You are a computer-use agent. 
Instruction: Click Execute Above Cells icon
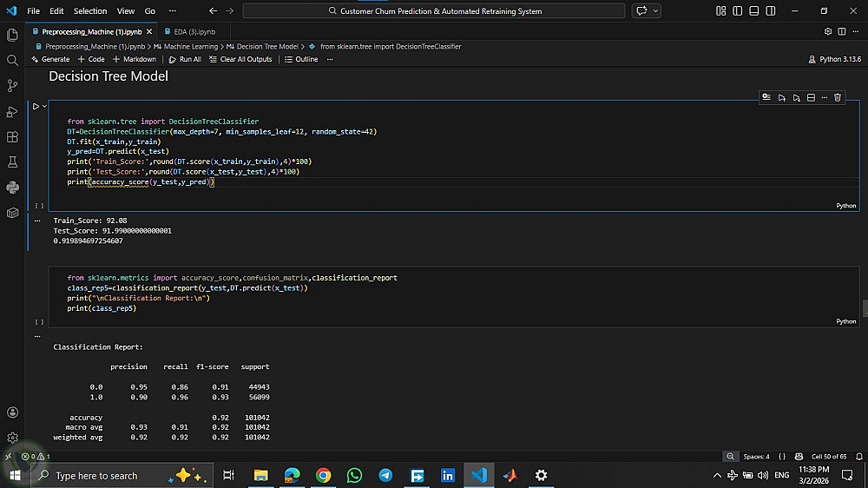(x=782, y=98)
